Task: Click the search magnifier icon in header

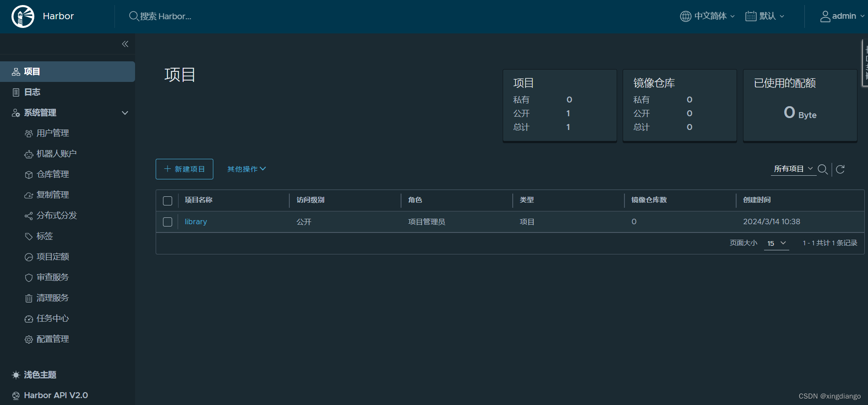Action: pyautogui.click(x=134, y=16)
